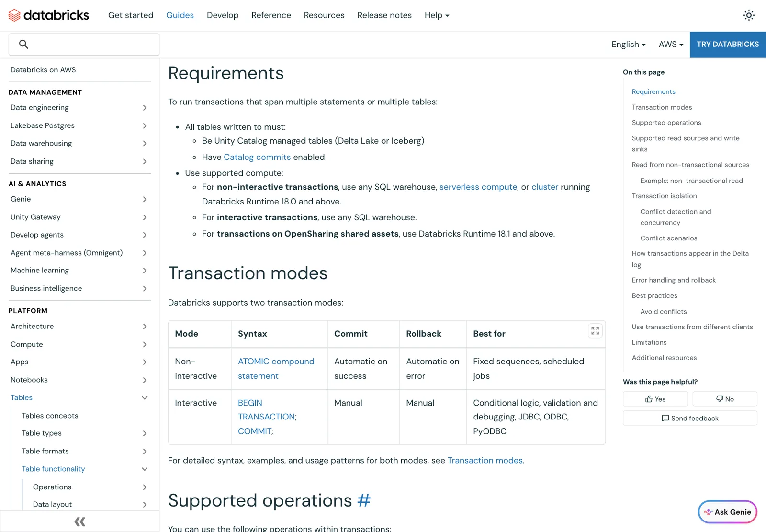Click the Transaction modes link below the table
Image resolution: width=766 pixels, height=532 pixels.
click(x=485, y=461)
